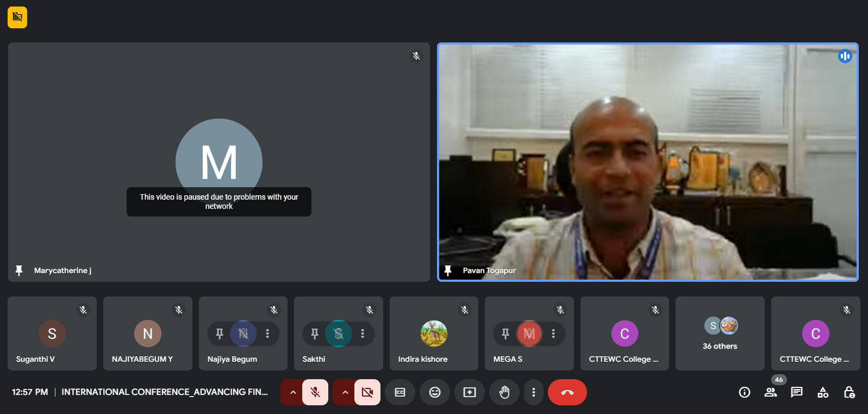Click muted mic icon on NAJIYABEGUM Y tile
The width and height of the screenshot is (868, 414).
click(179, 310)
